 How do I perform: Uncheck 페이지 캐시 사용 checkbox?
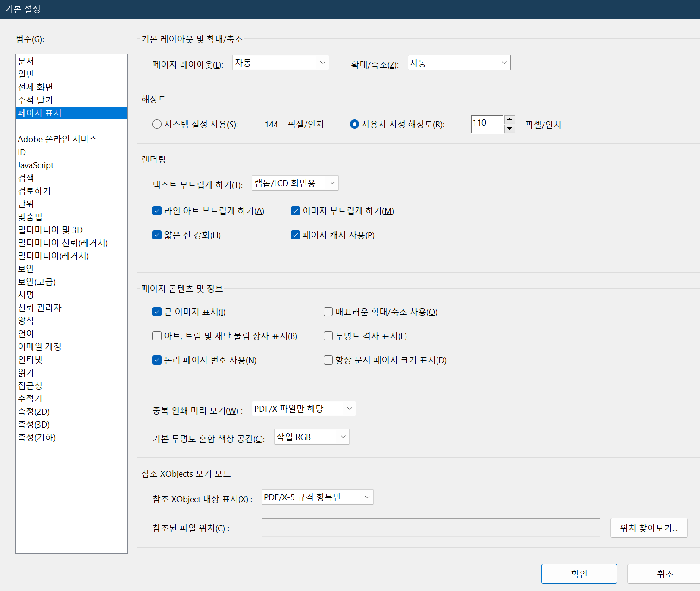295,235
